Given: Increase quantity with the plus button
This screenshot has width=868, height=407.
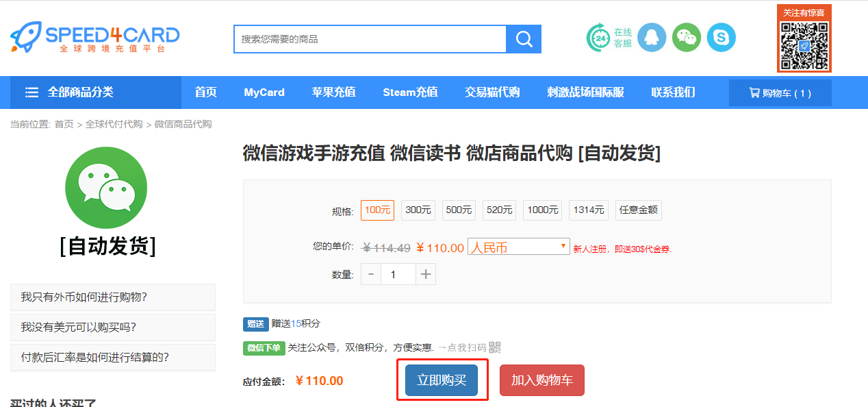Looking at the screenshot, I should pos(426,274).
